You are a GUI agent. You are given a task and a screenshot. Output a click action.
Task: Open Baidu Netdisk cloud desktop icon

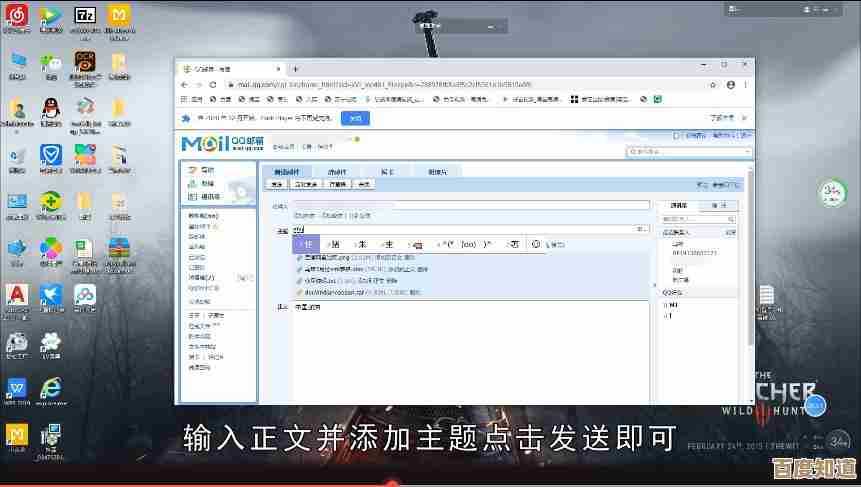pyautogui.click(x=85, y=295)
